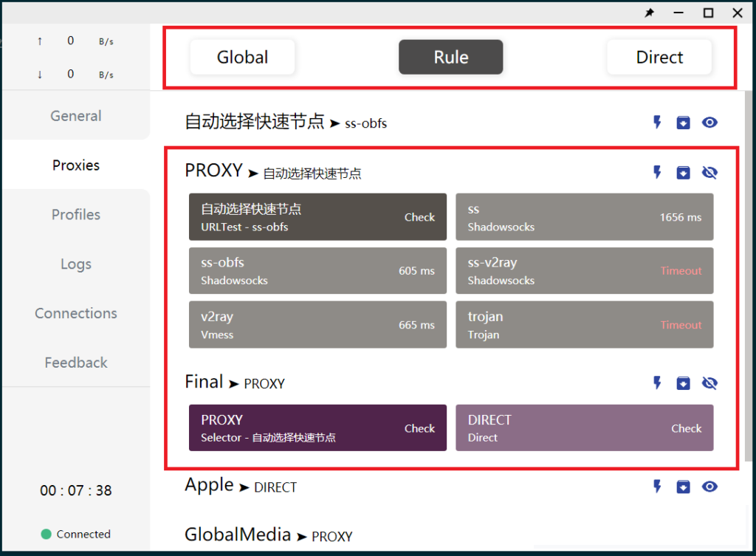
Task: Toggle box arrow icon for 自动选择快速节点 group
Action: [684, 123]
